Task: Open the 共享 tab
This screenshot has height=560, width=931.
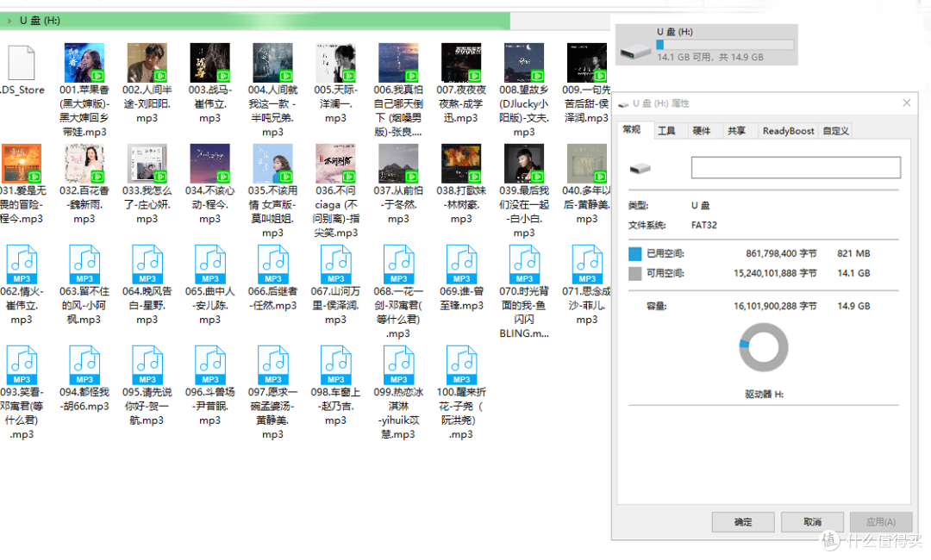Action: tap(737, 130)
